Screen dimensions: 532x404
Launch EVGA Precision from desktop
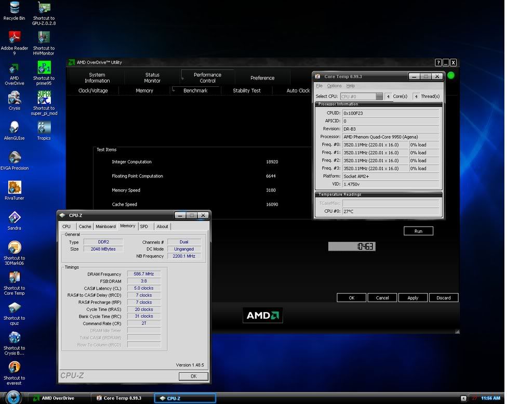[x=14, y=161]
